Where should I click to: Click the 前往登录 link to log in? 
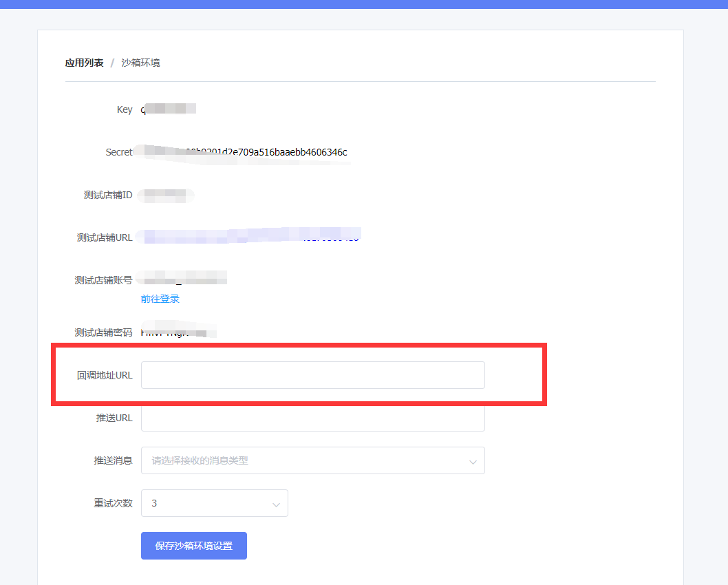coord(159,300)
